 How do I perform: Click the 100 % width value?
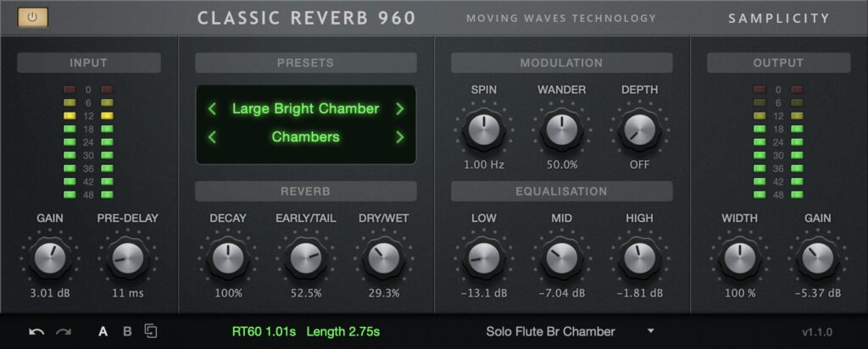pos(739,293)
